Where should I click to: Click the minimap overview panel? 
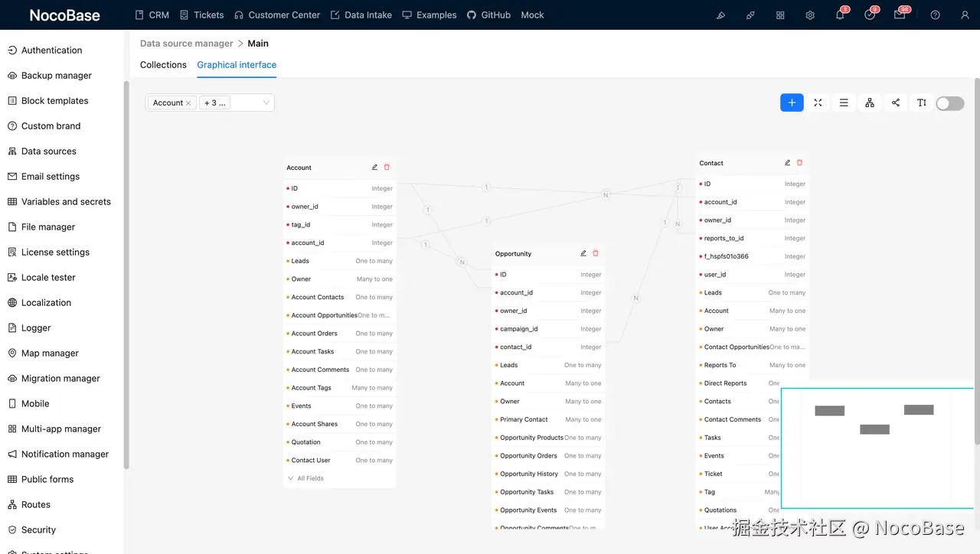pyautogui.click(x=877, y=448)
